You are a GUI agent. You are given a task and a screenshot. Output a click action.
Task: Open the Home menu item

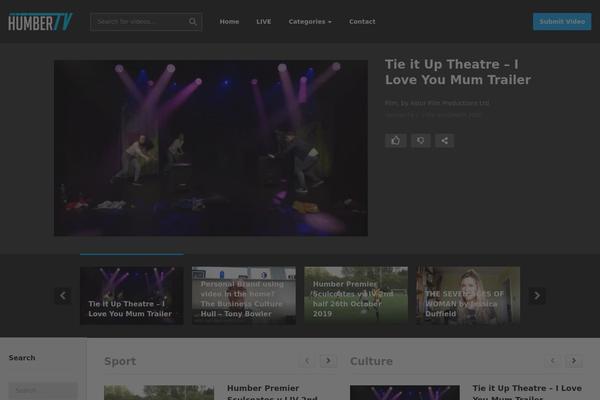coord(229,21)
